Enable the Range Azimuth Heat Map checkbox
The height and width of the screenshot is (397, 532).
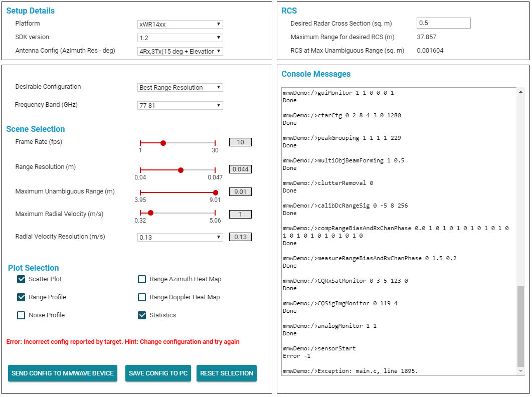tap(142, 279)
